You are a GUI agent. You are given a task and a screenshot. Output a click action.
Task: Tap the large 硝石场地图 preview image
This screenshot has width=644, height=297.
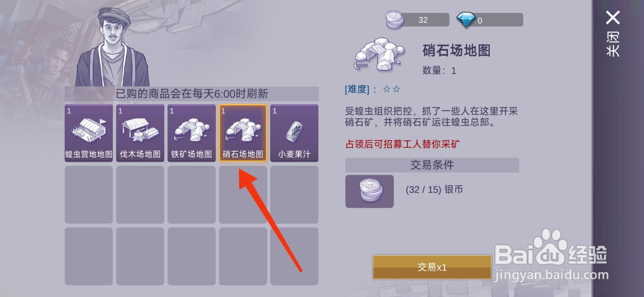pyautogui.click(x=379, y=55)
